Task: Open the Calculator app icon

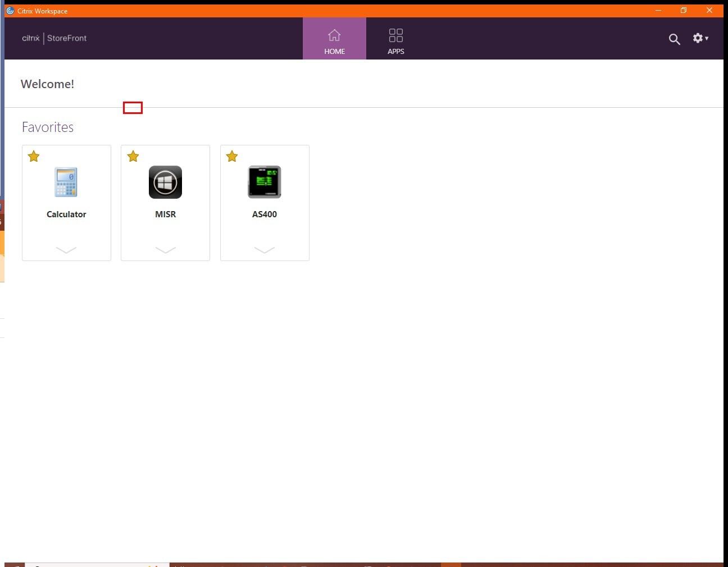Action: (66, 182)
